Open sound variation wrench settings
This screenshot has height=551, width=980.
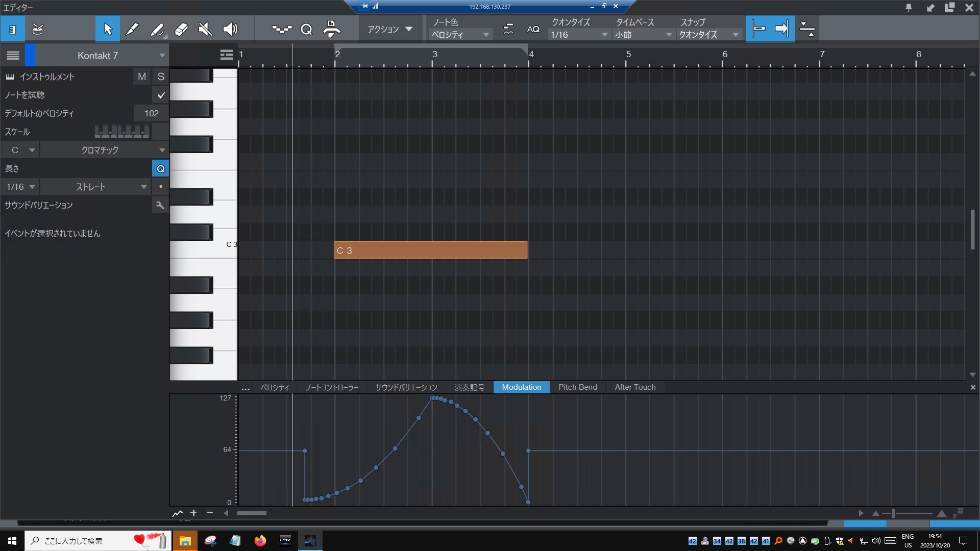coord(160,205)
